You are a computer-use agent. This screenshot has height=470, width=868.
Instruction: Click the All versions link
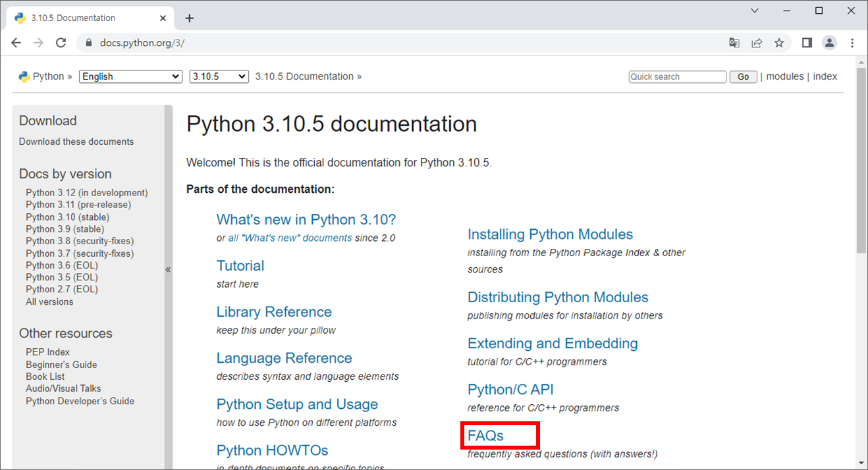(49, 301)
